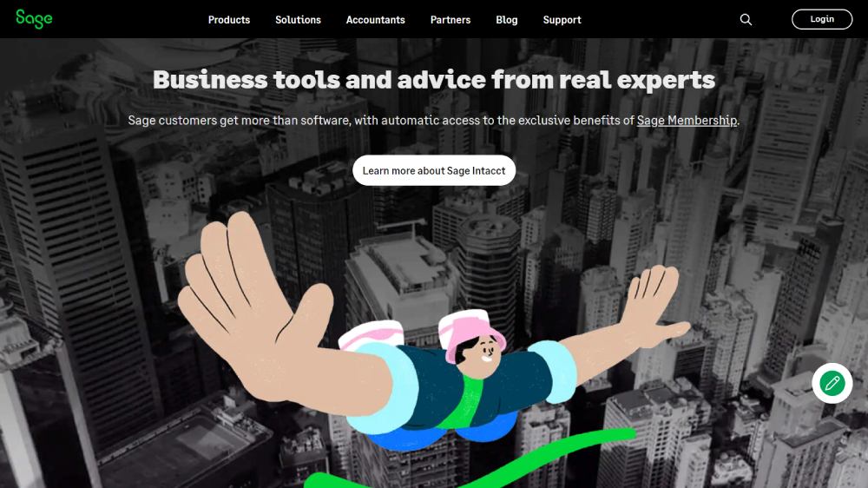The width and height of the screenshot is (868, 488).
Task: Click the Login button
Action: tap(822, 19)
